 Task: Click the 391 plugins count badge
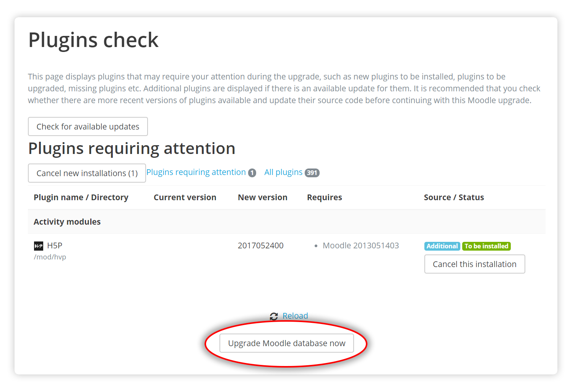(312, 173)
